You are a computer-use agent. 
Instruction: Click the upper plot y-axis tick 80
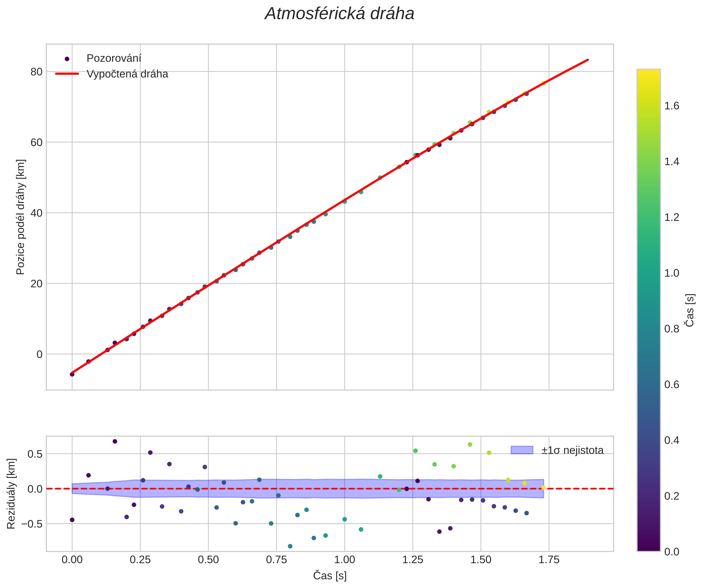pyautogui.click(x=37, y=72)
